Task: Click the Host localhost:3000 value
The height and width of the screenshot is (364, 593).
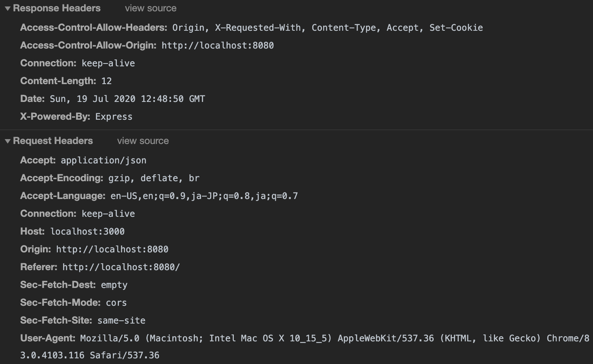Action: [87, 231]
